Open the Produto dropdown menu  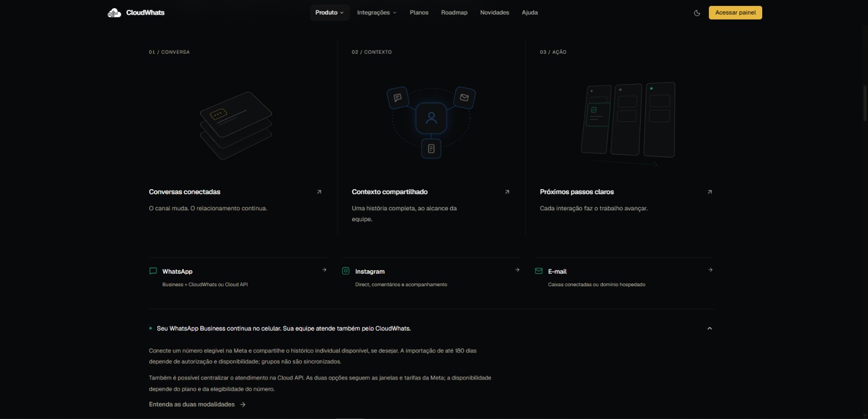coord(329,12)
